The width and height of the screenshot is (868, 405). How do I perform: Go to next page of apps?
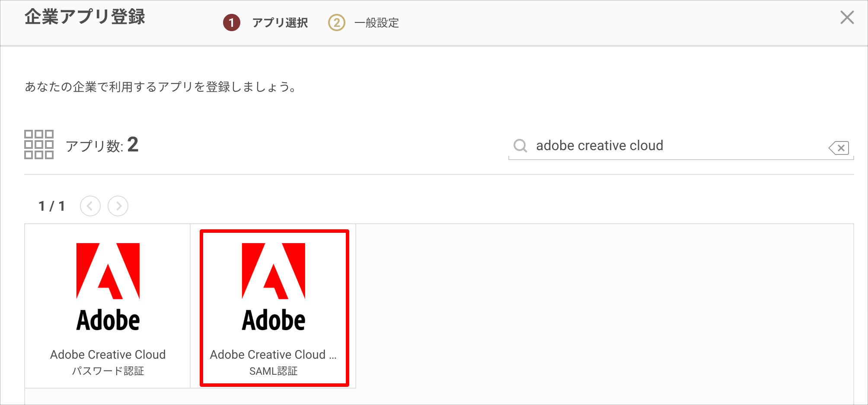[118, 206]
